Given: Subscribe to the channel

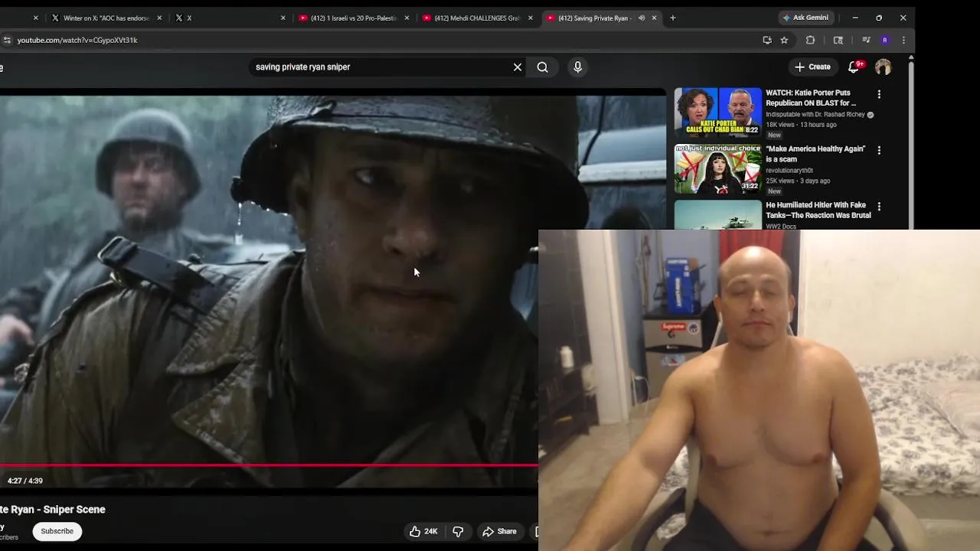Looking at the screenshot, I should (x=57, y=531).
